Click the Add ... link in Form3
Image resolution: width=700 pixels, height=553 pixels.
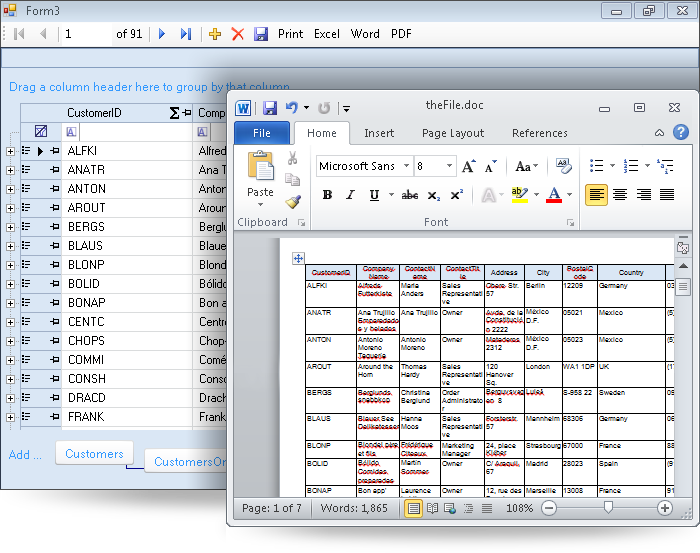tap(25, 455)
